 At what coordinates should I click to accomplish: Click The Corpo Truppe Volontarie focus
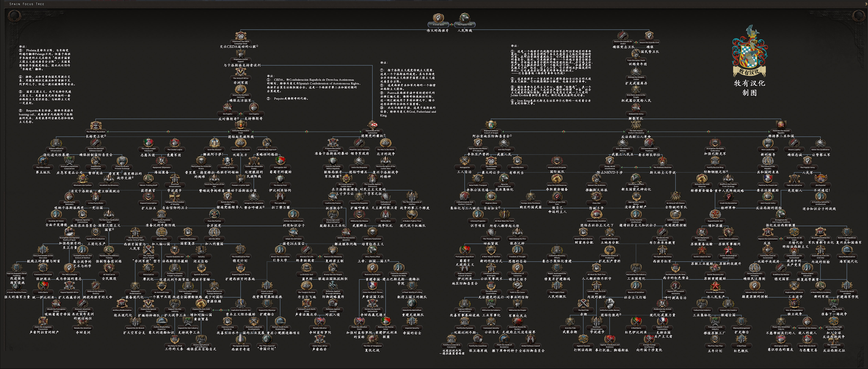point(148,145)
